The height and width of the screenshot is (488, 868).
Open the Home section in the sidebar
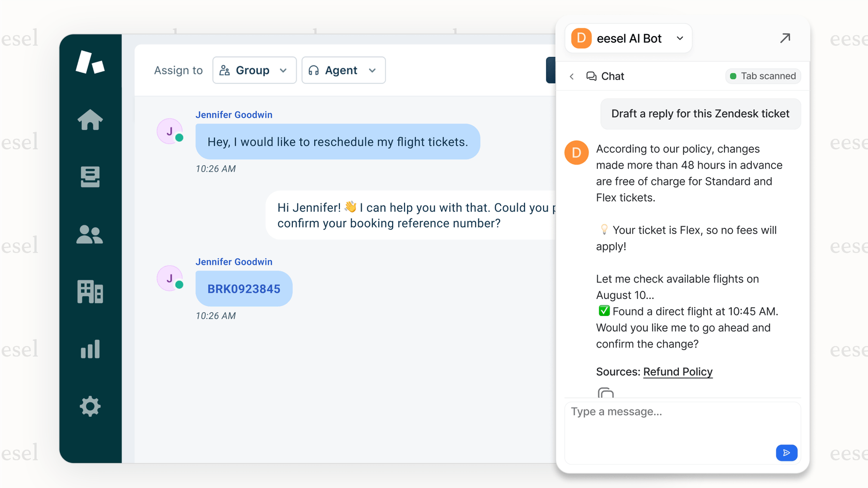tap(90, 120)
